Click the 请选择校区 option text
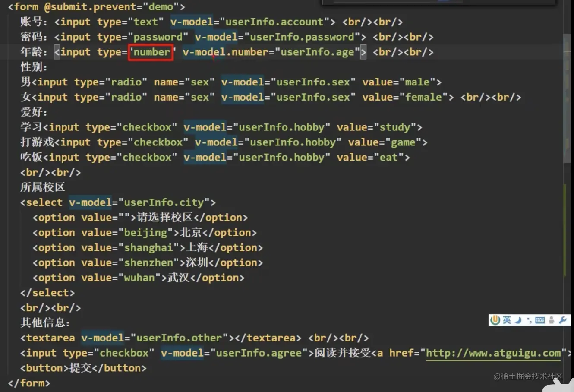The width and height of the screenshot is (574, 392). tap(164, 218)
